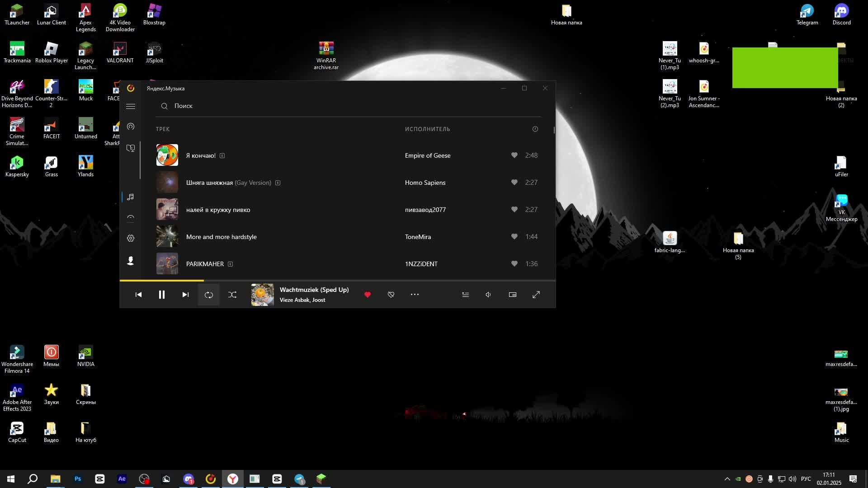The width and height of the screenshot is (868, 488).
Task: Seek in the yellow playback progress bar
Action: [337, 281]
